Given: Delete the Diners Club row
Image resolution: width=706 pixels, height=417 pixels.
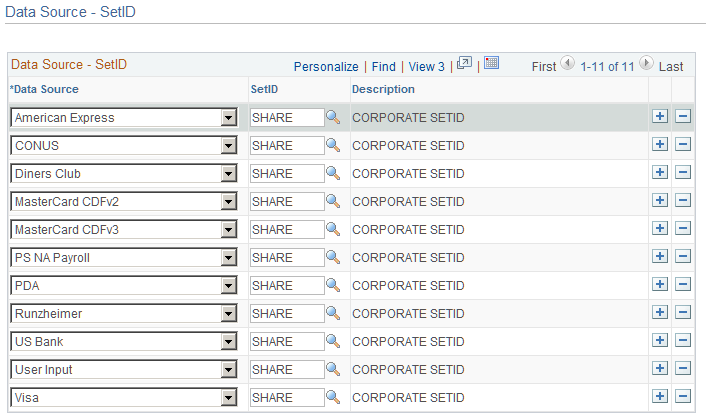Looking at the screenshot, I should (683, 172).
